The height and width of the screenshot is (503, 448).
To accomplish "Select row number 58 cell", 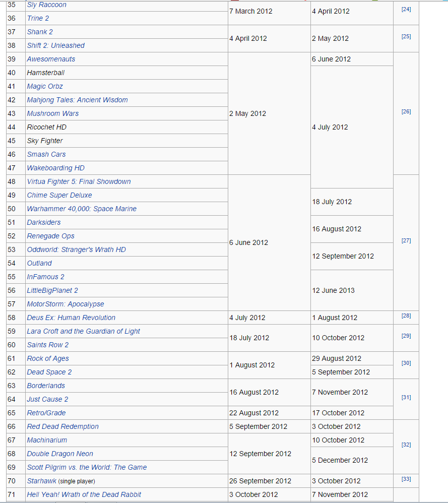I will click(16, 318).
